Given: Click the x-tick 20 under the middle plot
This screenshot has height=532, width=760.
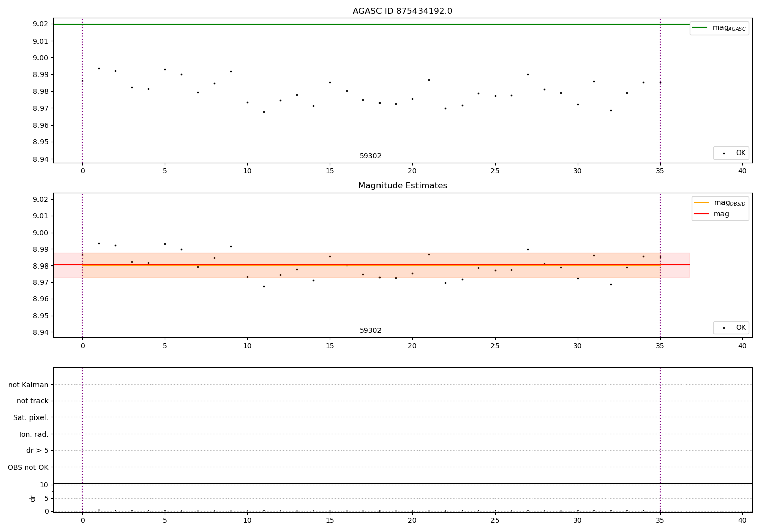Looking at the screenshot, I should 412,346.
